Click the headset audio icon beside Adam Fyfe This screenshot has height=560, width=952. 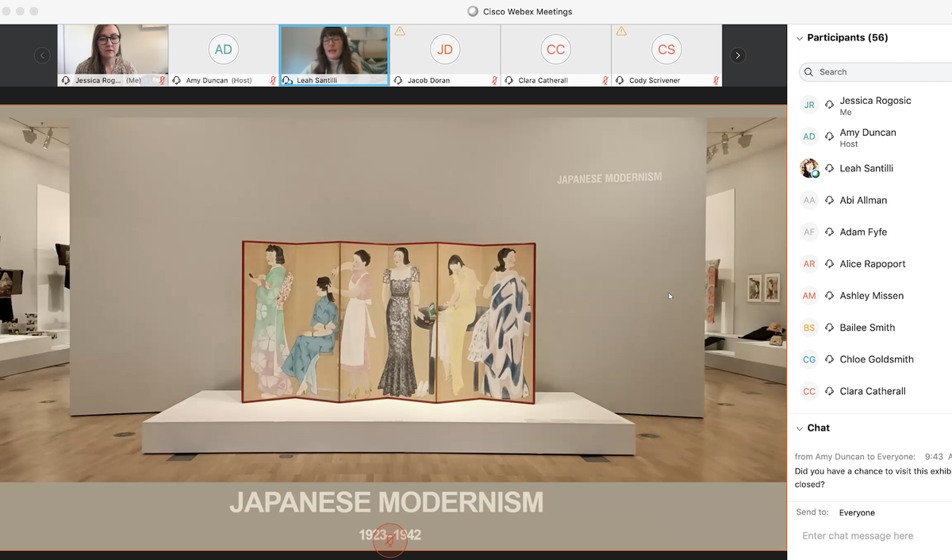pos(829,232)
